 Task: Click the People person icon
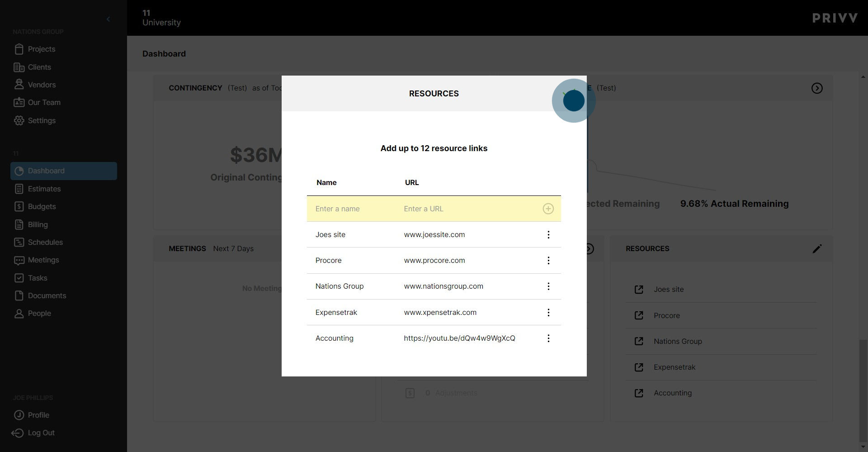click(19, 314)
